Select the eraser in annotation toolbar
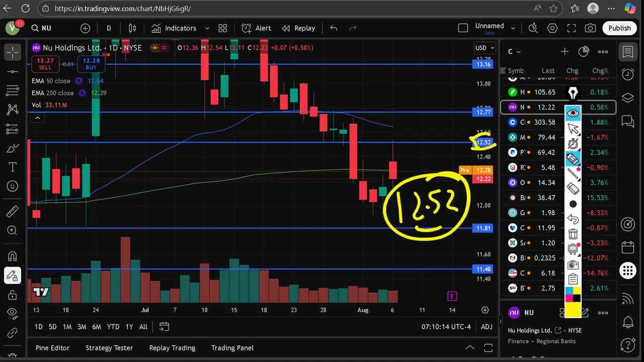The height and width of the screenshot is (362, 644). pos(573,189)
